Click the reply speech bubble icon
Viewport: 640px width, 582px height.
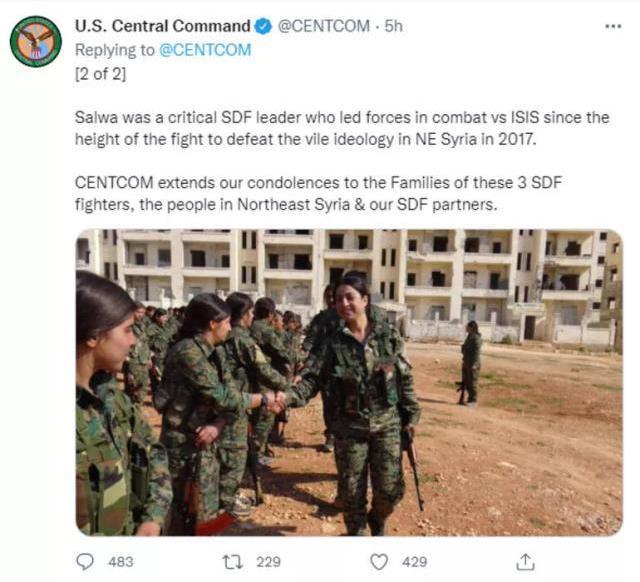coord(87,562)
